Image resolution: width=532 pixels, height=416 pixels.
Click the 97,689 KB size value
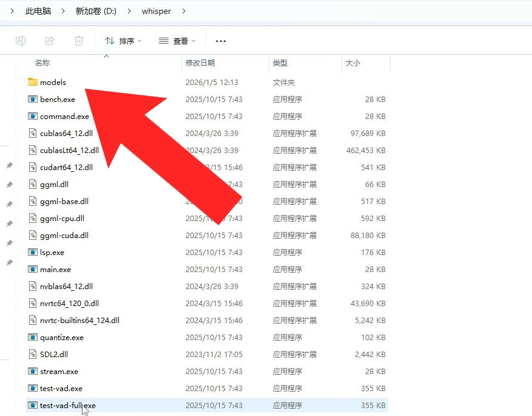coord(368,134)
